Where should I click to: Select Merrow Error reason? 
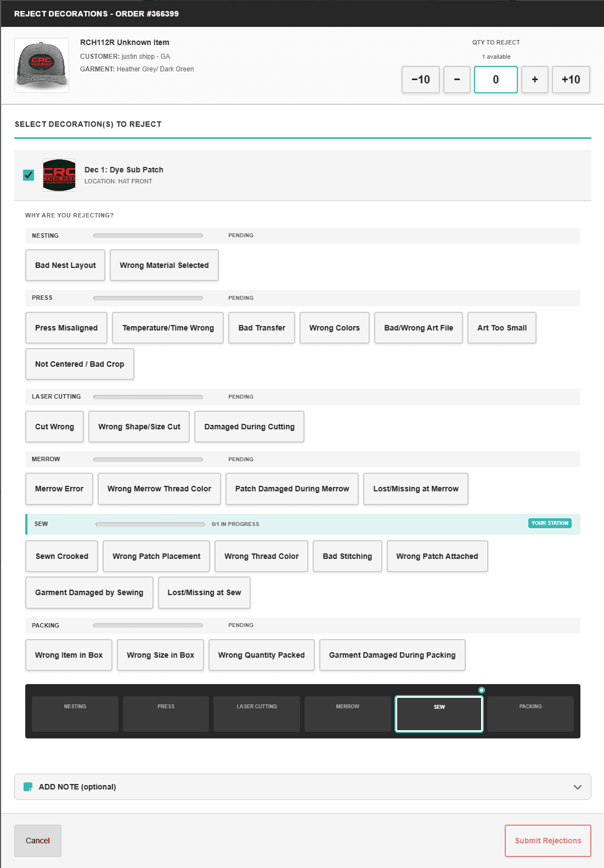tap(59, 489)
